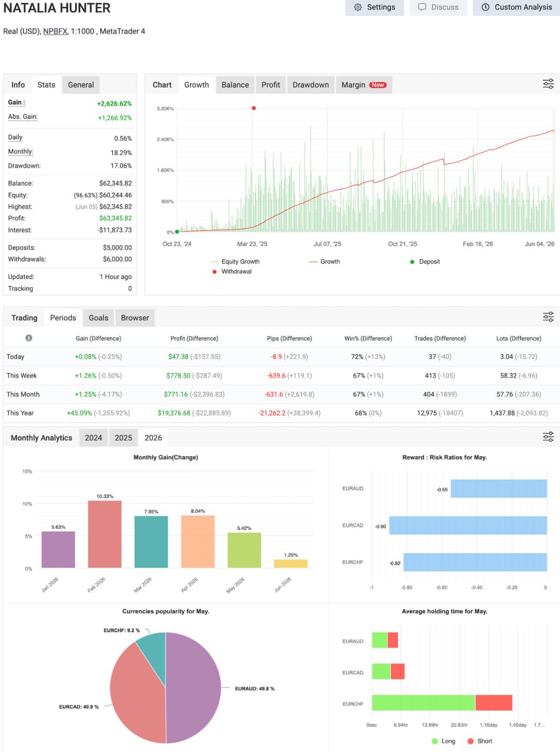The width and height of the screenshot is (560, 752).
Task: Toggle Short legend in holding time chart
Action: (479, 741)
